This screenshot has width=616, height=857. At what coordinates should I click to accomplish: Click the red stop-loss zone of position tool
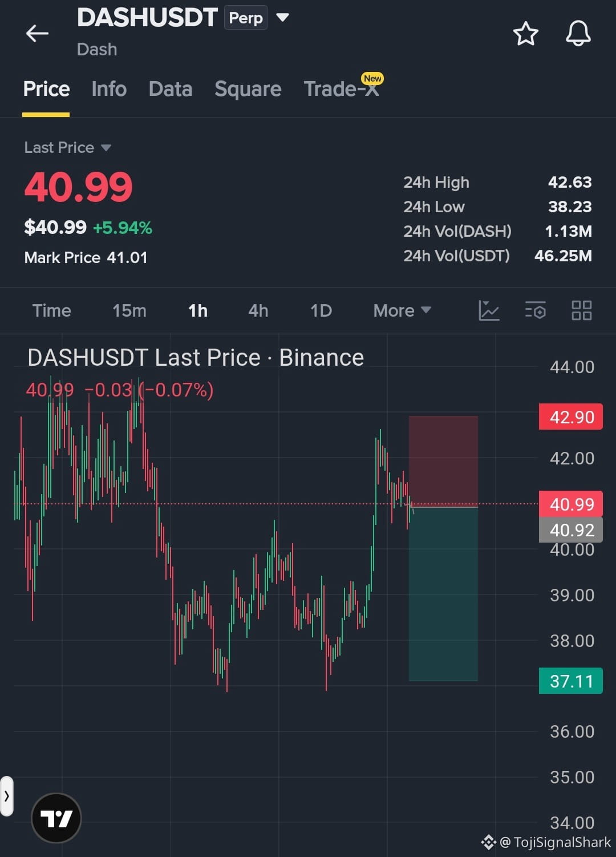[x=443, y=461]
